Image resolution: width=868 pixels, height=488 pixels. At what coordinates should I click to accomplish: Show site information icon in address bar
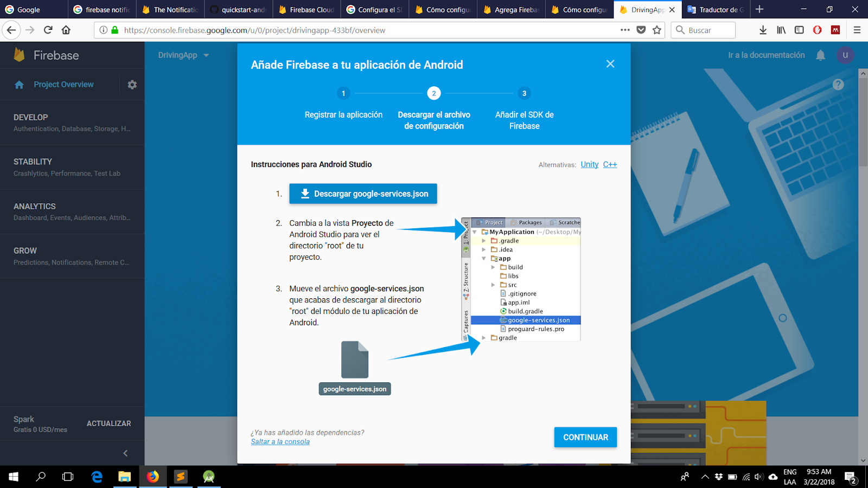coord(103,30)
